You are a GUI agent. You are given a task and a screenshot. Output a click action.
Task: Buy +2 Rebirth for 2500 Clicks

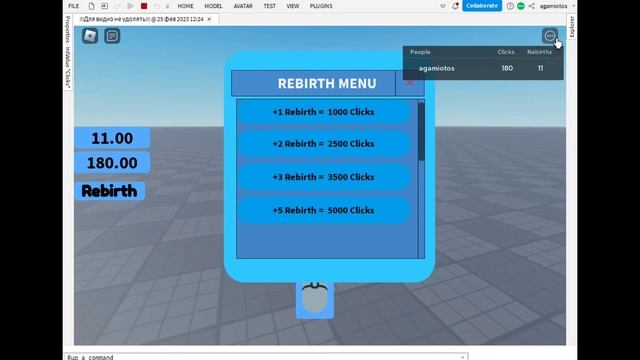tap(323, 144)
